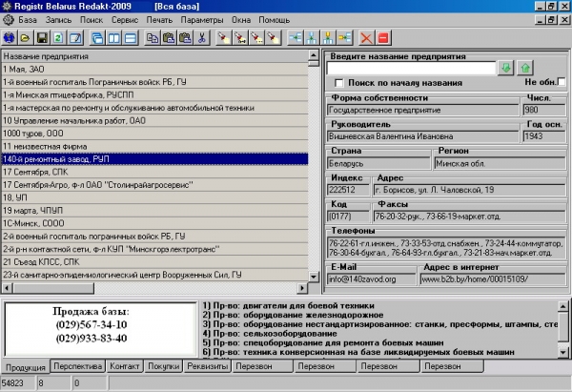Click 'Название предприятия' column header
The width and height of the screenshot is (572, 392).
click(155, 56)
